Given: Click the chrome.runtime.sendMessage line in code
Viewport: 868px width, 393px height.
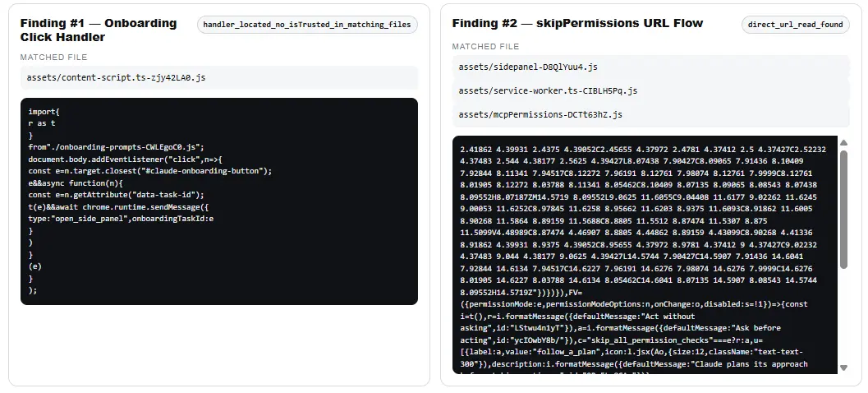Looking at the screenshot, I should coord(118,206).
